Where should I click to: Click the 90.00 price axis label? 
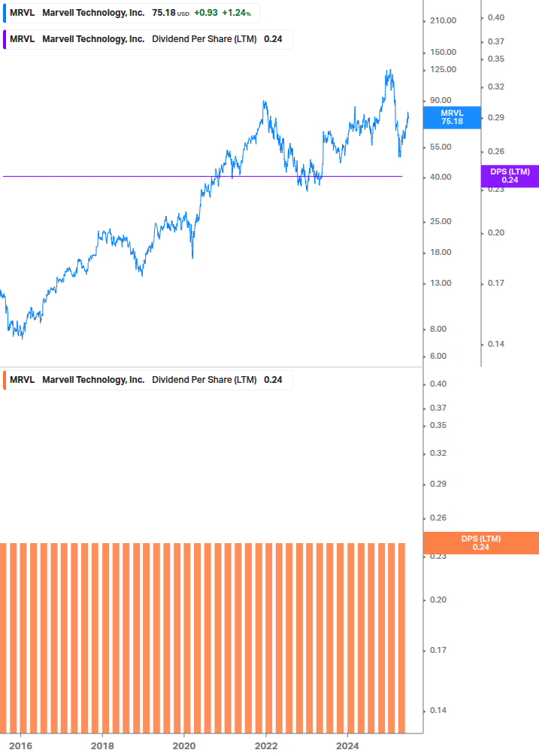[441, 100]
